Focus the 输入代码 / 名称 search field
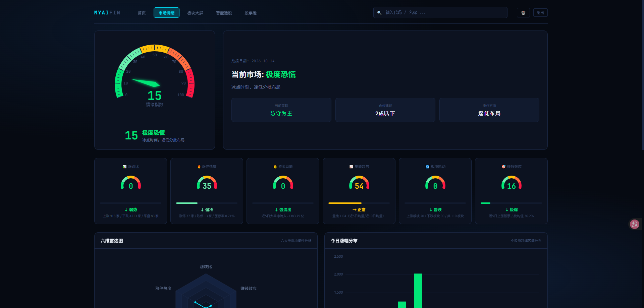 440,12
